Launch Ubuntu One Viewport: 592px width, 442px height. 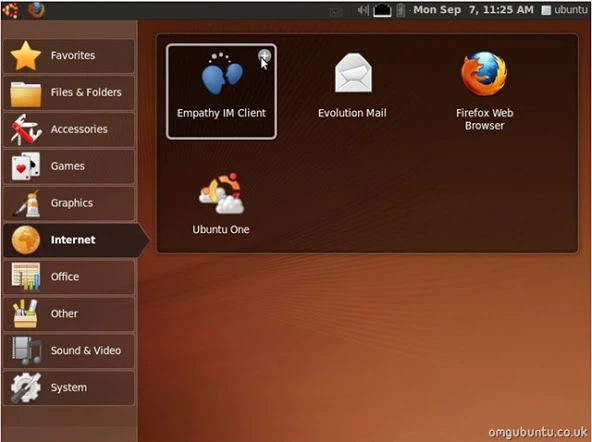(221, 204)
